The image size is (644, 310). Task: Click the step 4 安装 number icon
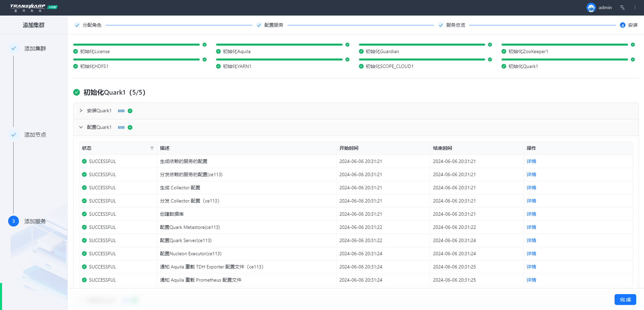623,25
